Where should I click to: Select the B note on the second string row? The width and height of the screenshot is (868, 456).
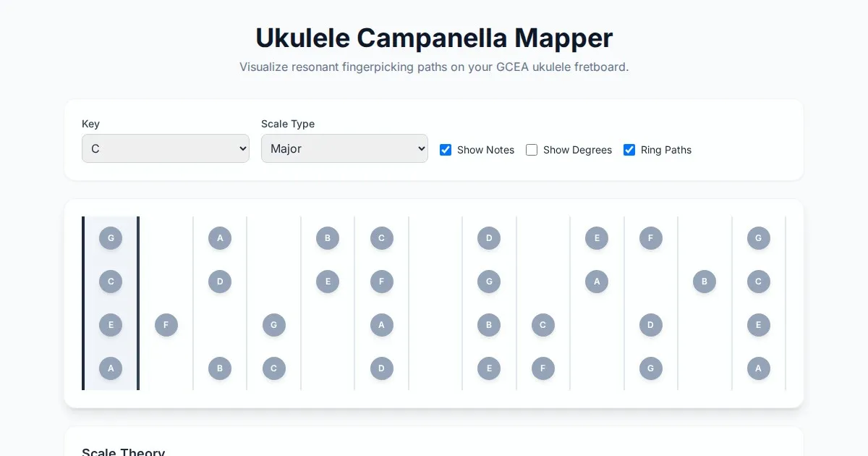click(705, 282)
